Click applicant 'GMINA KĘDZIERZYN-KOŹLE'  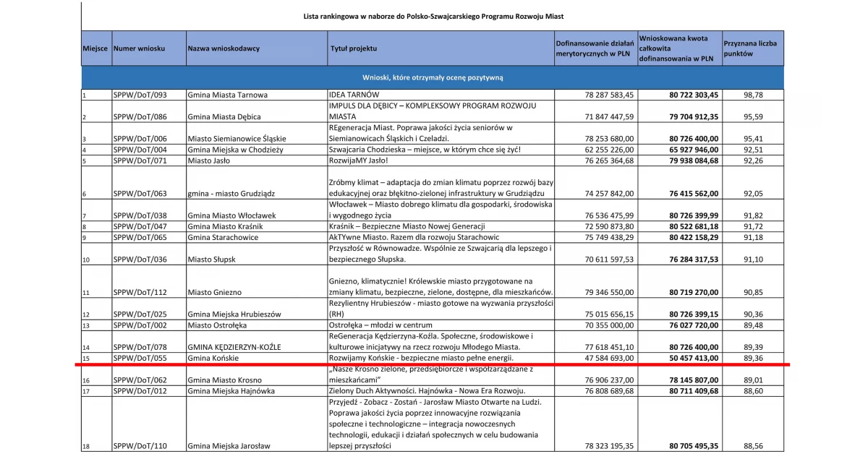[236, 348]
